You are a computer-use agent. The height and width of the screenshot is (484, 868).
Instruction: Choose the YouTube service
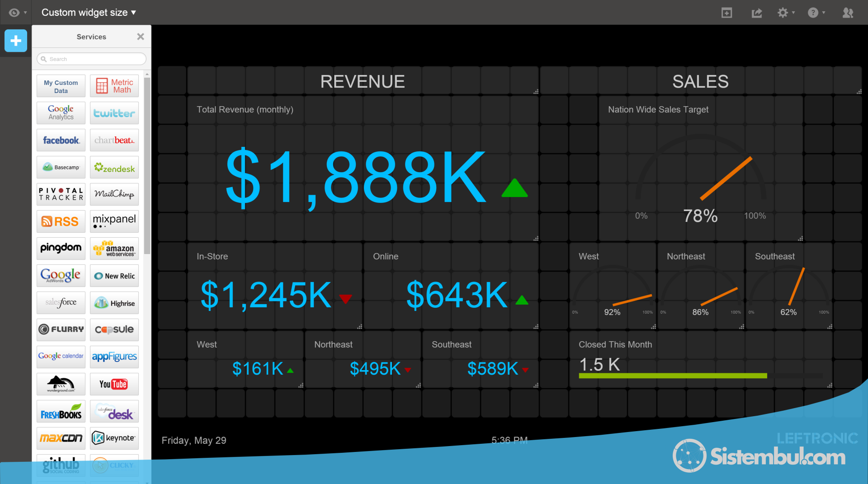coord(114,384)
